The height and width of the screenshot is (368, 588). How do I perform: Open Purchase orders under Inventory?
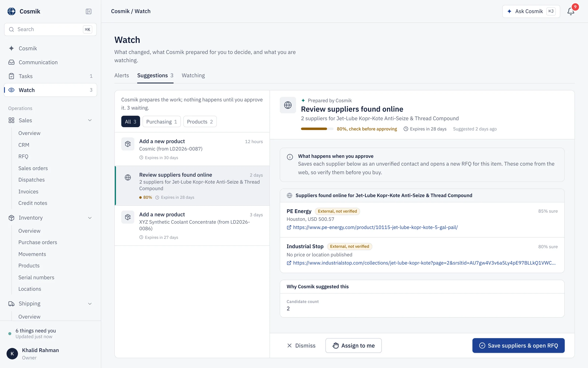pyautogui.click(x=37, y=242)
